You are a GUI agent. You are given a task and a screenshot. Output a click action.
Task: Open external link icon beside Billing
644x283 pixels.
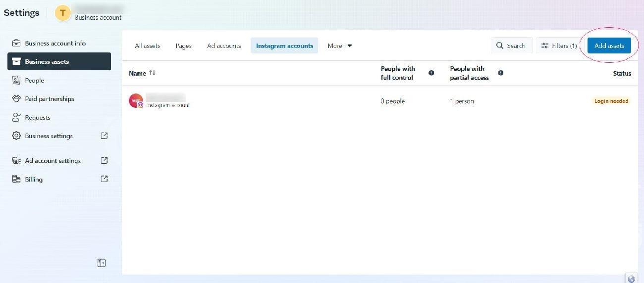(104, 179)
